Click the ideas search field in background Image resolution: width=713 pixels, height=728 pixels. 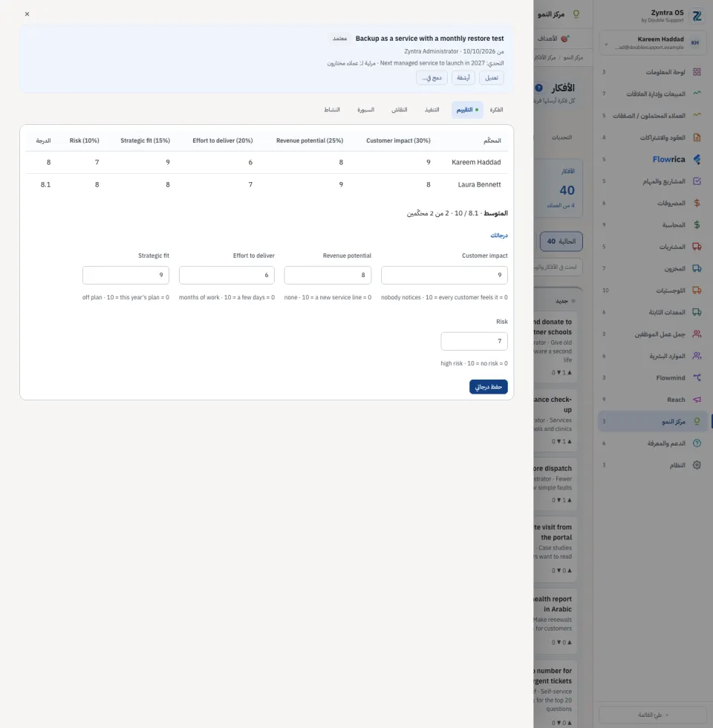pos(559,267)
